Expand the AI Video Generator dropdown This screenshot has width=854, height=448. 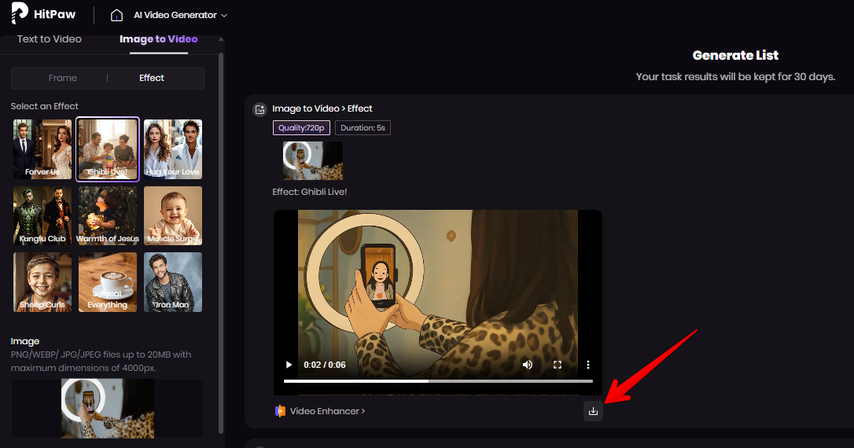click(x=180, y=15)
